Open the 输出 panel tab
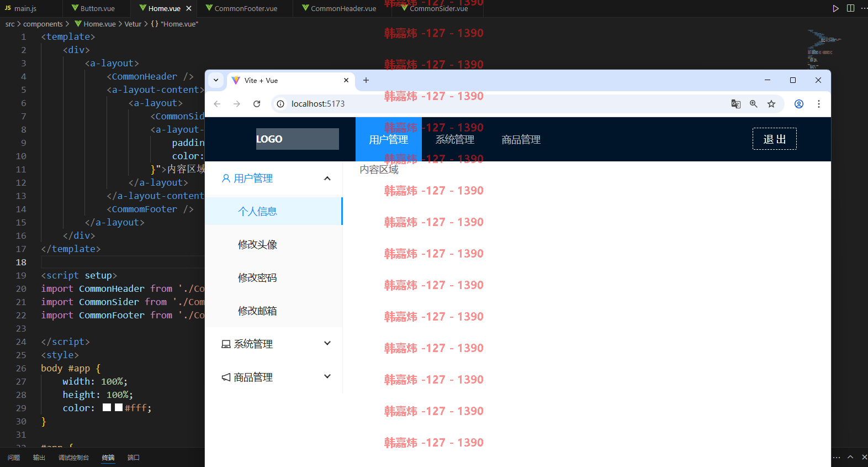Screen dimensions: 868x467 (39, 458)
